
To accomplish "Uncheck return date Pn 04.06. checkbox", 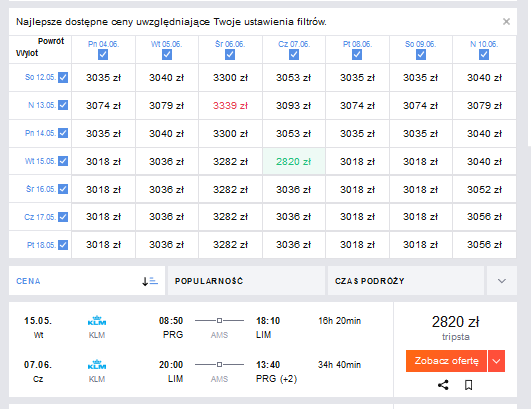I will 103,55.
